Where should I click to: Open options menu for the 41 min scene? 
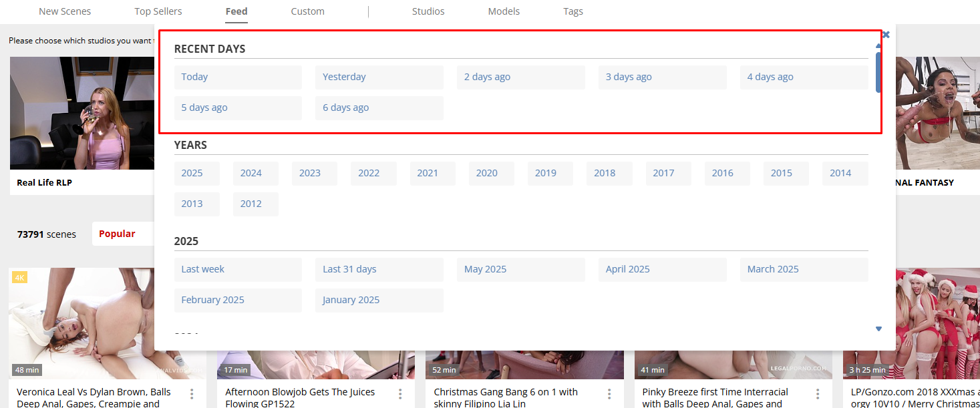click(818, 394)
